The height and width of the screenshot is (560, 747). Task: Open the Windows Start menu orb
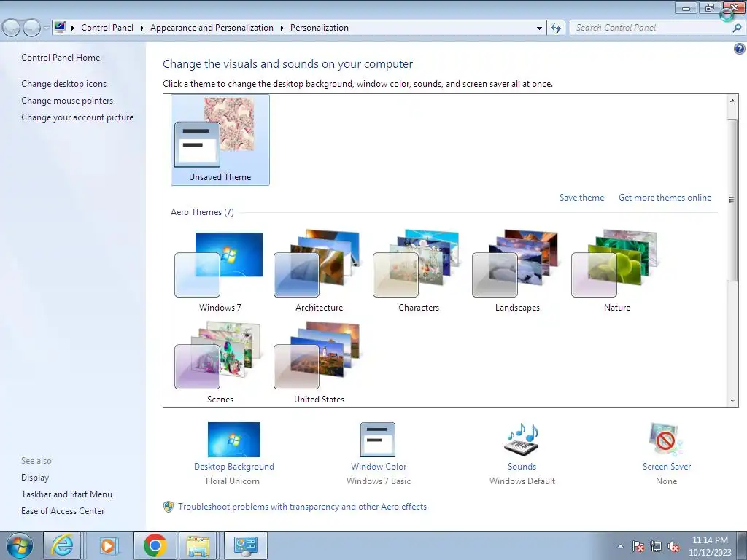click(20, 545)
